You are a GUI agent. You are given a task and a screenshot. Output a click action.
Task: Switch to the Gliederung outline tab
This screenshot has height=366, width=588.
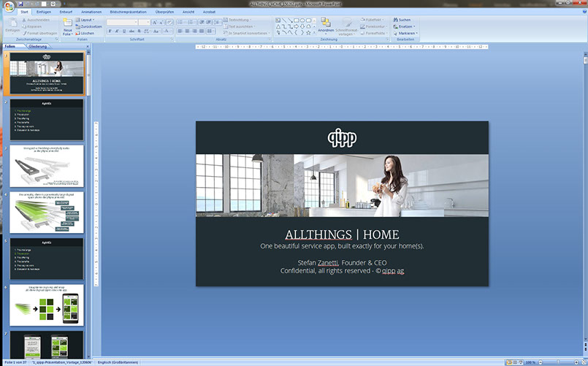pyautogui.click(x=37, y=45)
